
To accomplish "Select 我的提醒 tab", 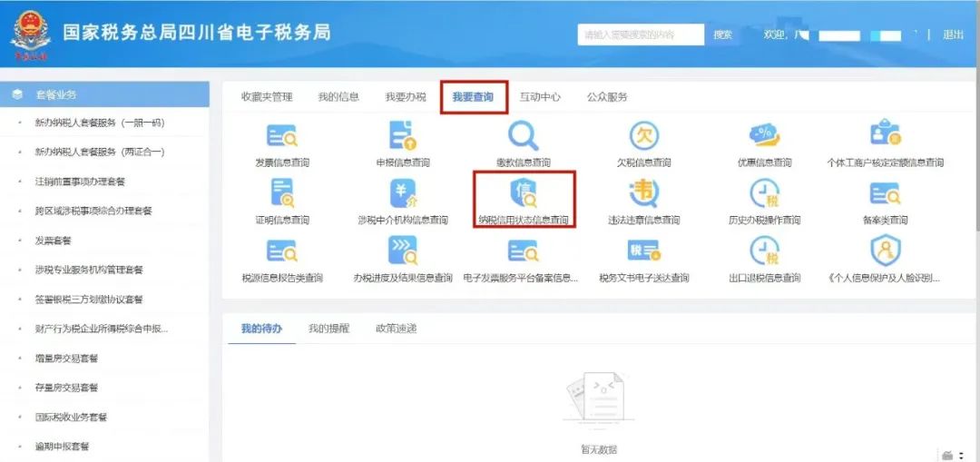I will click(328, 329).
